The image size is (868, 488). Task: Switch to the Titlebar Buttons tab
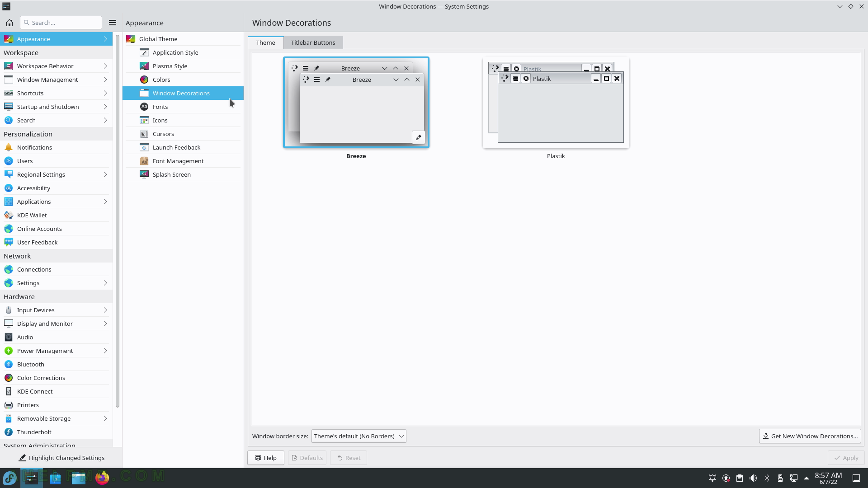313,42
